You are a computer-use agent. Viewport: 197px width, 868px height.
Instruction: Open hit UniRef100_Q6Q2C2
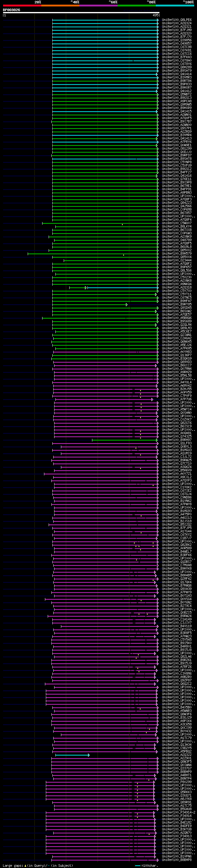click(x=177, y=684)
